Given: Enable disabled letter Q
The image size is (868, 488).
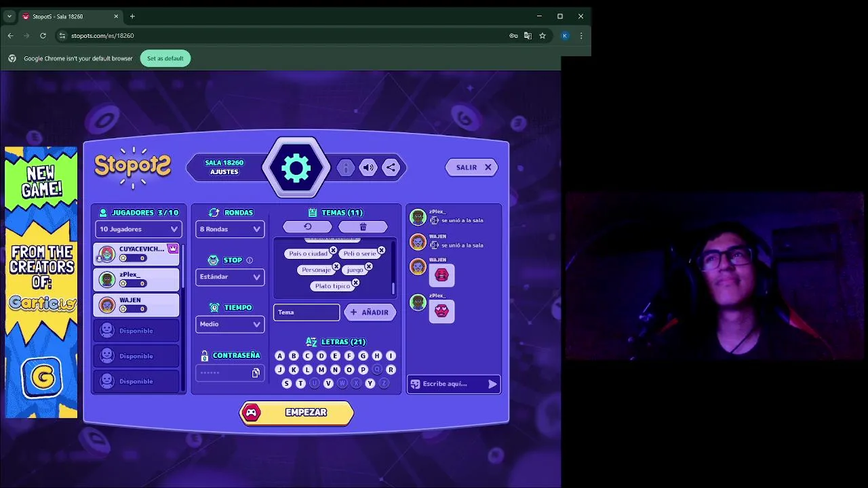Looking at the screenshot, I should pos(377,369).
